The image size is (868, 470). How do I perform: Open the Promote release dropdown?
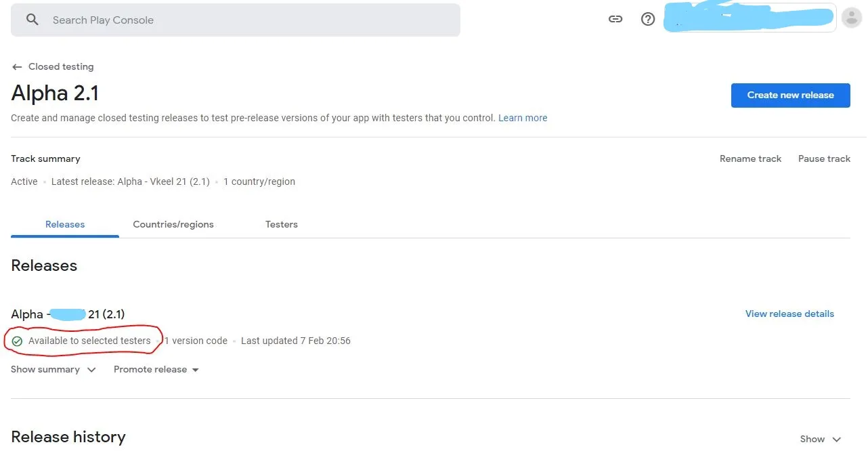click(x=156, y=370)
